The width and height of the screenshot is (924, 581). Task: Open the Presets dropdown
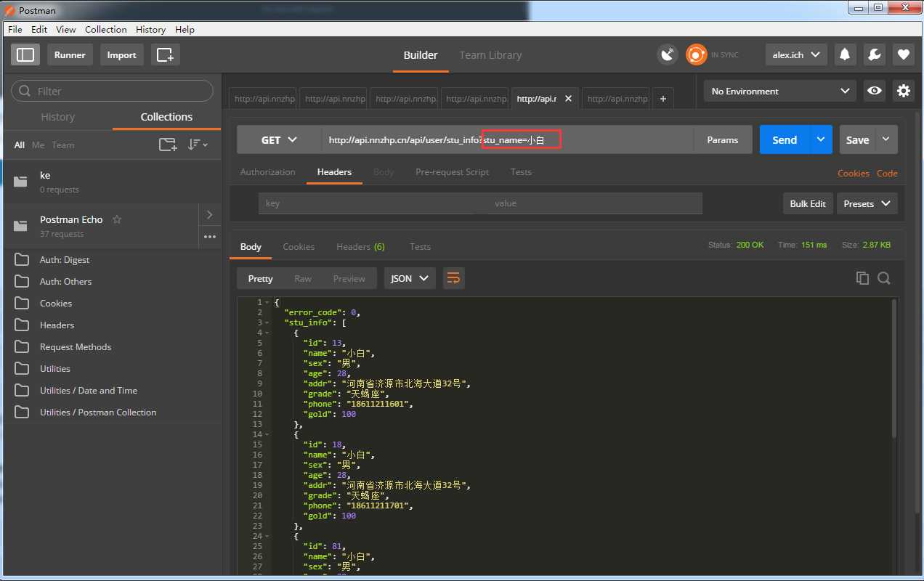pyautogui.click(x=867, y=203)
